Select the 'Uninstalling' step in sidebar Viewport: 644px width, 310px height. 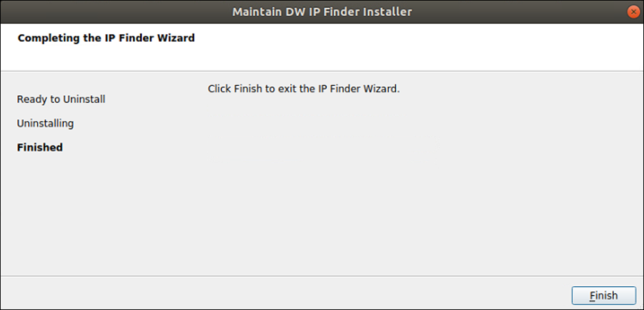(45, 123)
